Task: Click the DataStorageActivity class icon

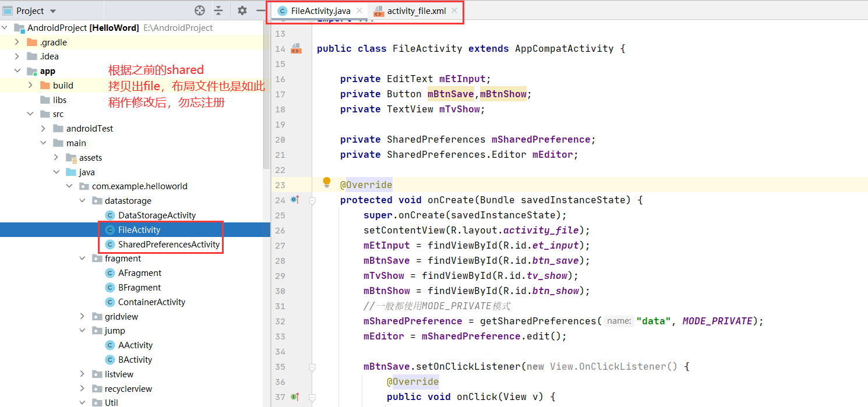Action: [110, 215]
